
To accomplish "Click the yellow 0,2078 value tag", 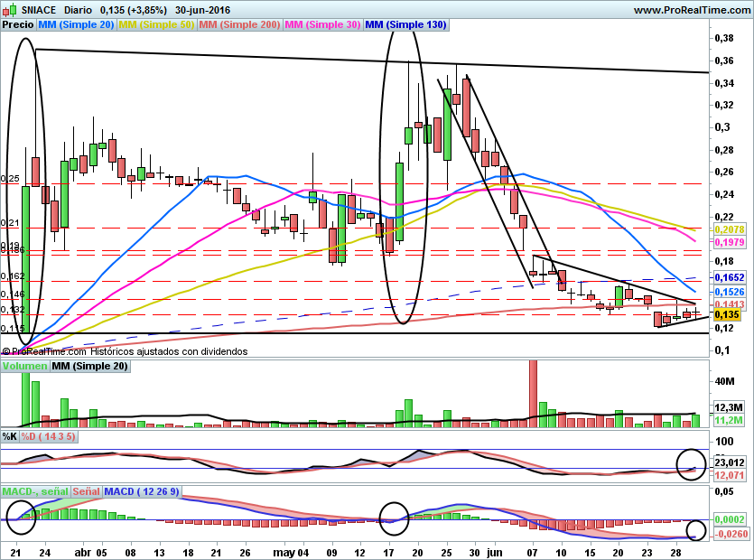I will click(x=729, y=230).
